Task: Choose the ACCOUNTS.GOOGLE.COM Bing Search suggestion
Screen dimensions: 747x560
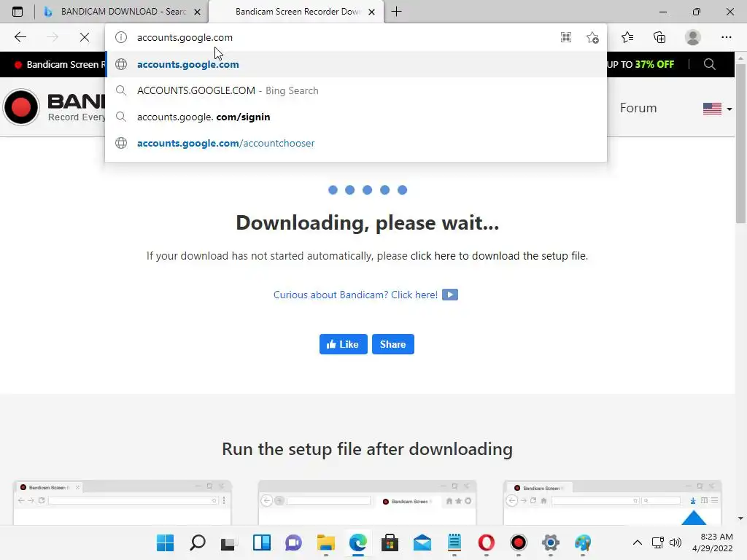Action: (x=356, y=90)
